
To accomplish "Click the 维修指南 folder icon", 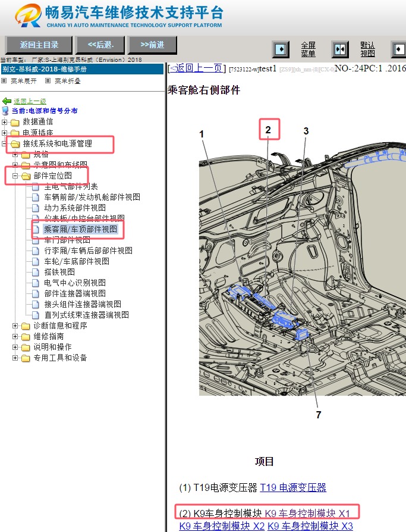I will 26,337.
